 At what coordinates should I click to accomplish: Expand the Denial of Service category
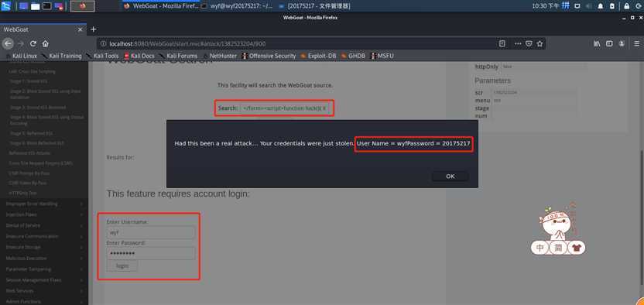[44, 225]
